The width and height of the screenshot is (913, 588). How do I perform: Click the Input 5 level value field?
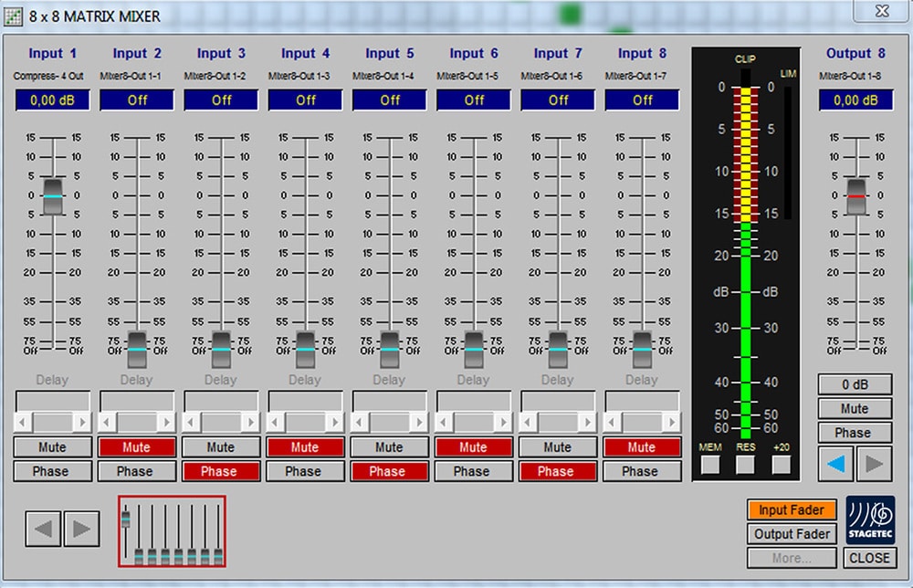pyautogui.click(x=389, y=100)
